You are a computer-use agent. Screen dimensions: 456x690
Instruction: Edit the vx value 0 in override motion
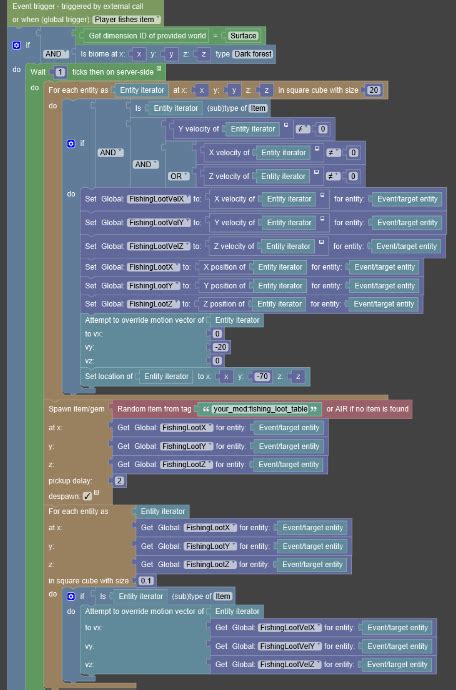pos(217,334)
